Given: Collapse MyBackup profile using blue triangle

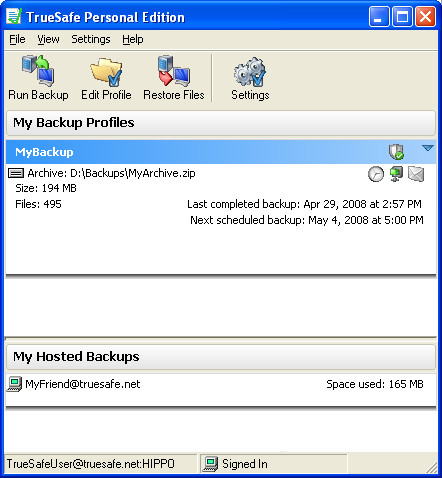Looking at the screenshot, I should [427, 148].
